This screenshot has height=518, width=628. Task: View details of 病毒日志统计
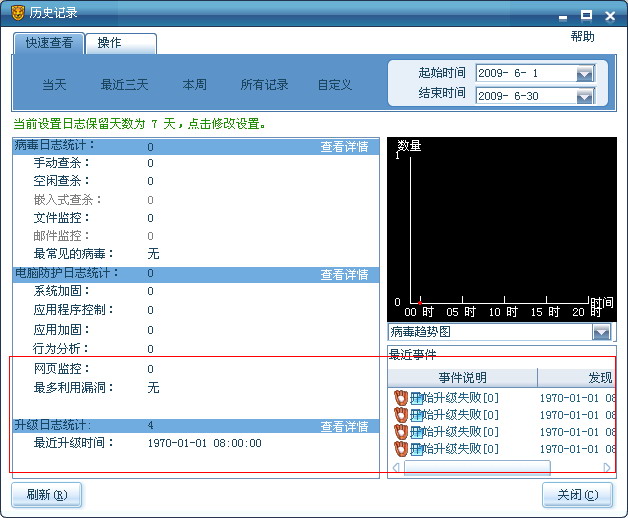coord(344,147)
